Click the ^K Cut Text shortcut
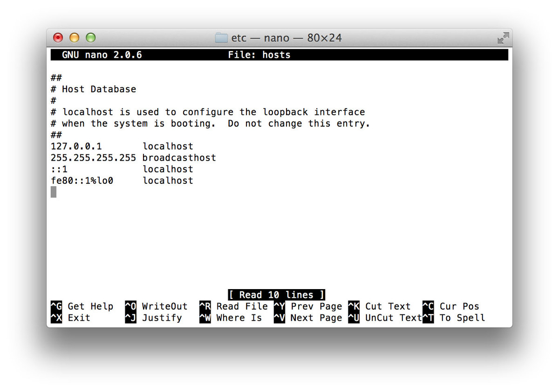 pos(380,306)
